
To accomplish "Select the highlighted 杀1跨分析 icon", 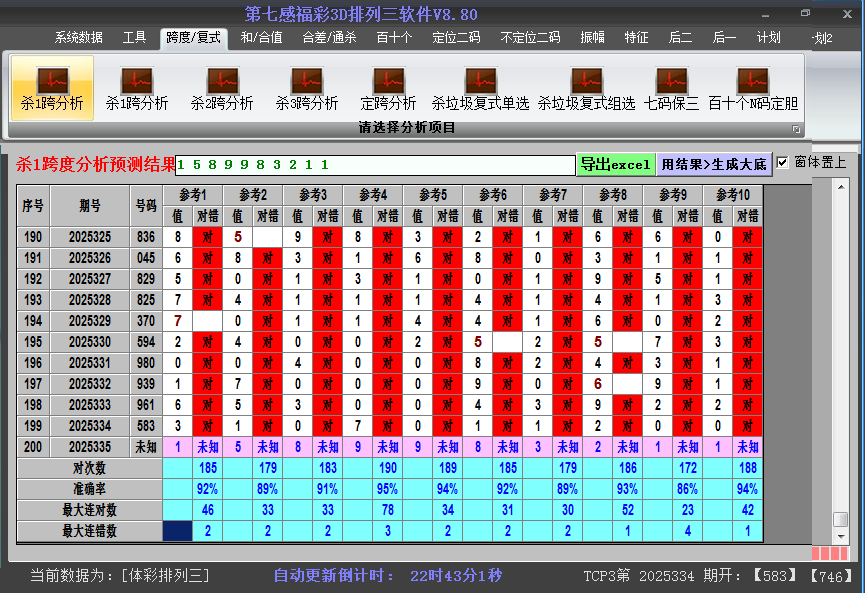I will (x=52, y=88).
